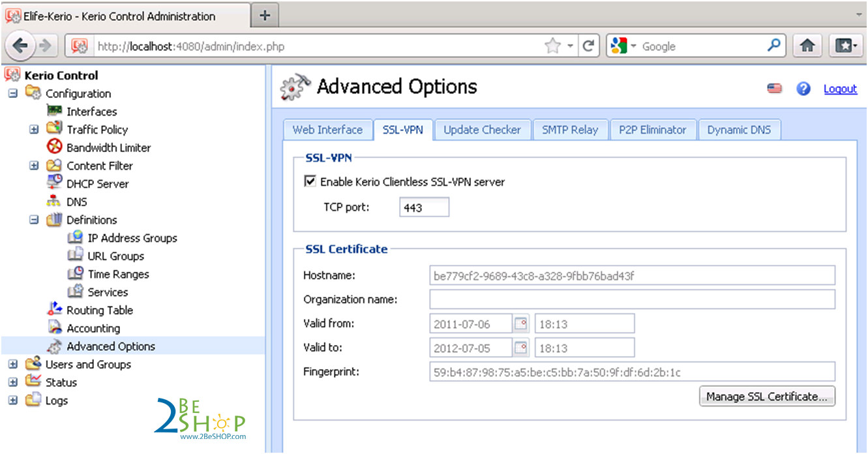
Task: Click the Services icon
Action: (x=76, y=292)
